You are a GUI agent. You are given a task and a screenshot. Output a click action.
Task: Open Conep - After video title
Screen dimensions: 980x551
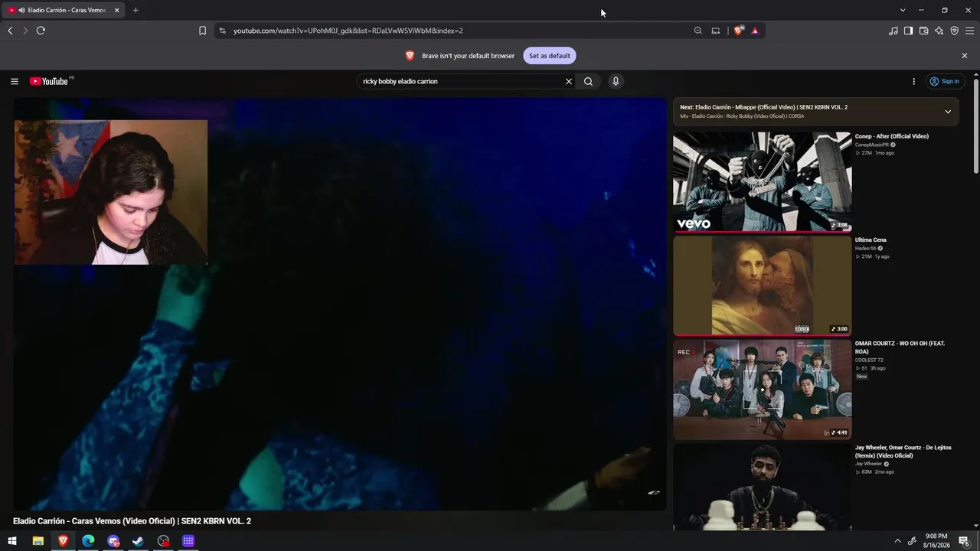click(x=892, y=136)
